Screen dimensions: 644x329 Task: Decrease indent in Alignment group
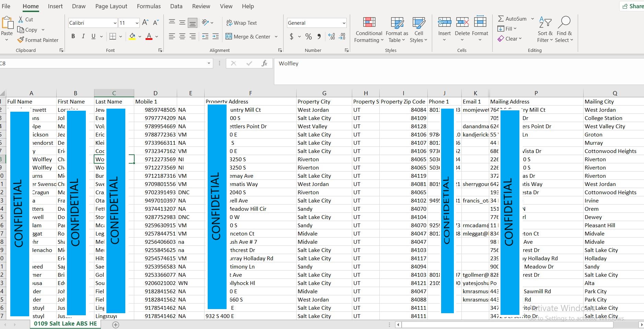click(205, 36)
